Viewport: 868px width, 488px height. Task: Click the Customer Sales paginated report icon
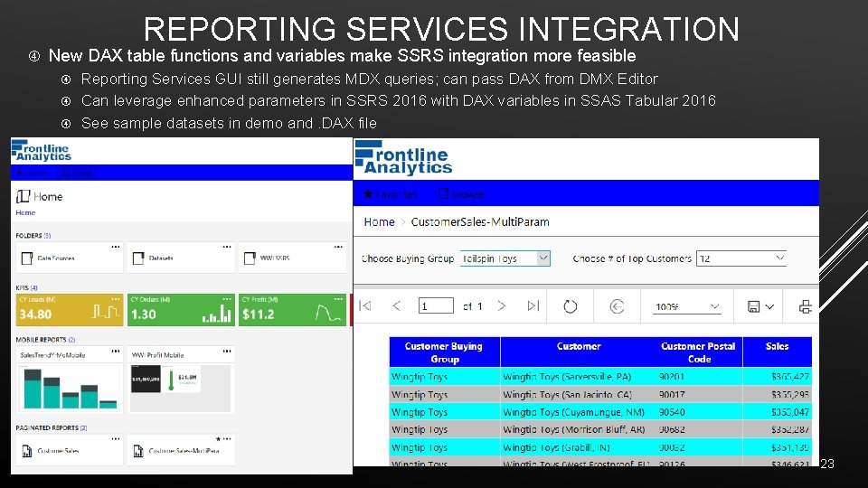26,451
